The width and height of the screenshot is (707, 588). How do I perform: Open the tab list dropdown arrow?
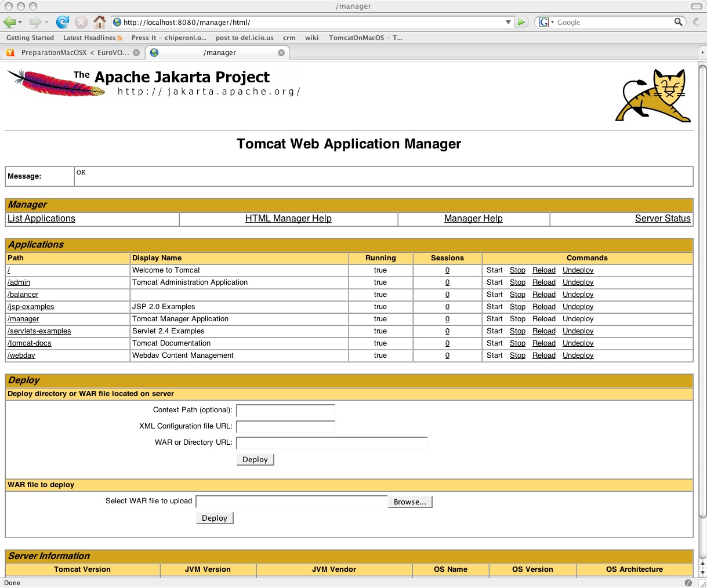702,53
